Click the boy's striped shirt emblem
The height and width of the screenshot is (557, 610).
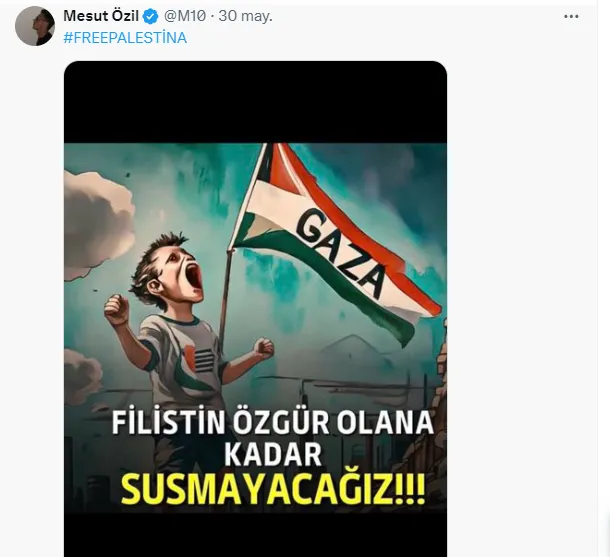[x=202, y=359]
